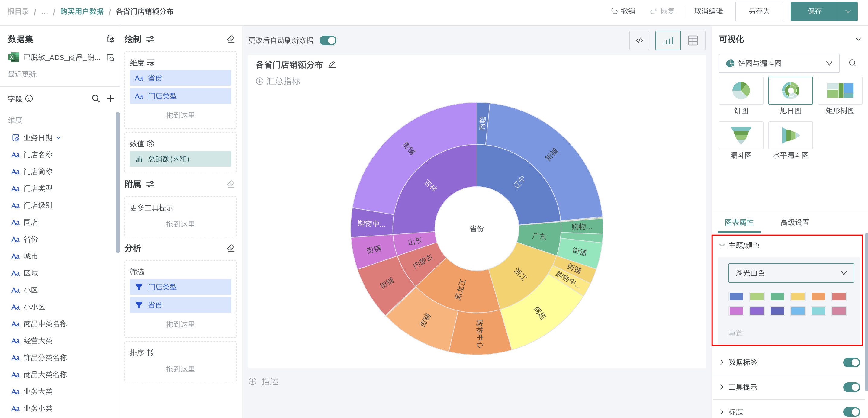Click the 取消编辑 button
868x418 pixels.
pos(708,11)
